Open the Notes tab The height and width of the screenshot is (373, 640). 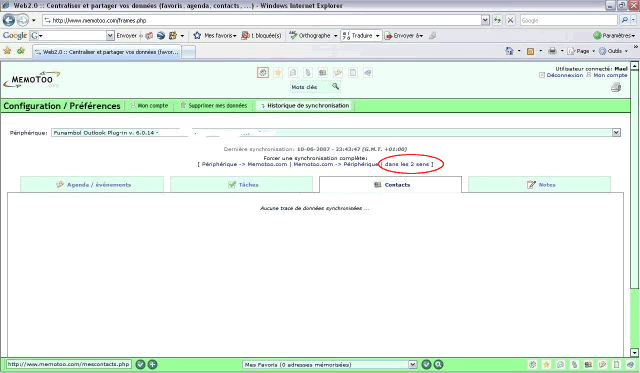[x=540, y=184]
